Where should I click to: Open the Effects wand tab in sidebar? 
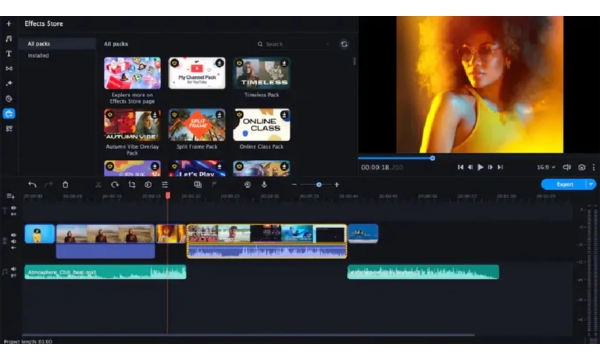coord(9,83)
